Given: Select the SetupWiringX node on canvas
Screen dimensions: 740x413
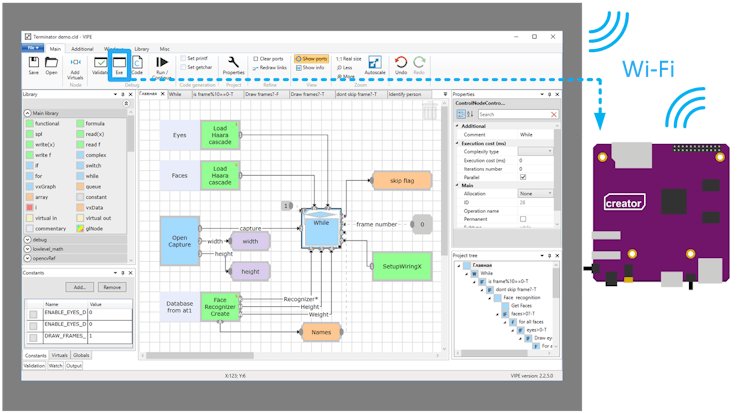Looking at the screenshot, I should [x=402, y=267].
